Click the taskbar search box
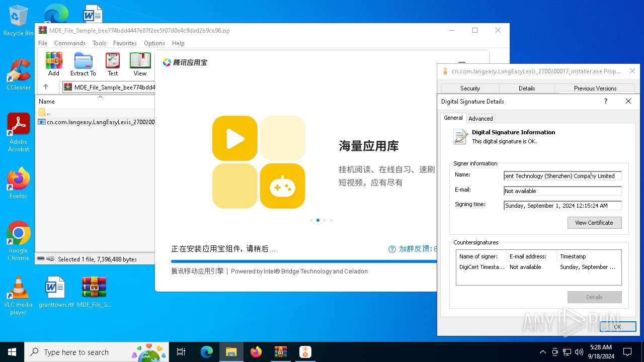This screenshot has width=644, height=362. pos(97,352)
